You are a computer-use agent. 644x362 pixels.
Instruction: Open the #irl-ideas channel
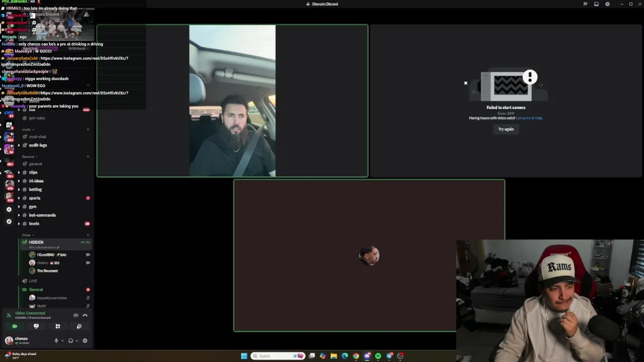tap(56, 181)
